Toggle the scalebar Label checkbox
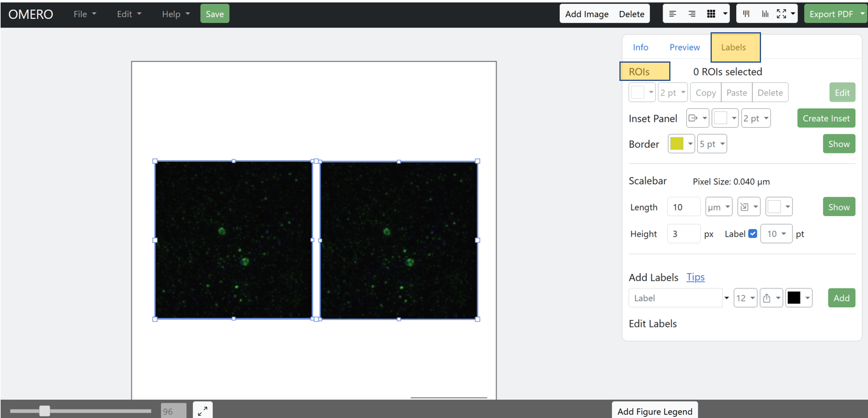868x418 pixels. [753, 234]
